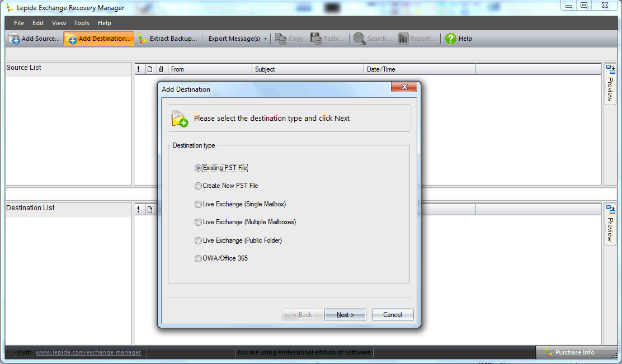622x364 pixels.
Task: Click the Professional edition status bar text
Action: coord(304,352)
